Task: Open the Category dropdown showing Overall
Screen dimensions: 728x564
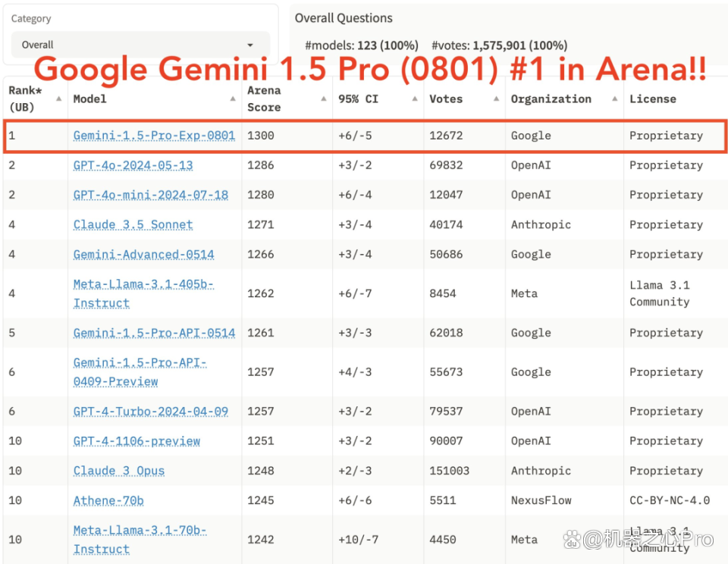Action: coord(140,45)
